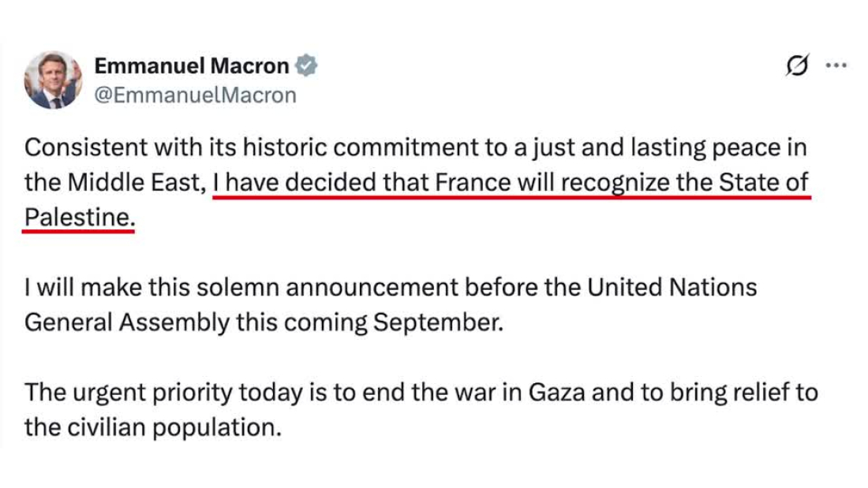This screenshot has width=868, height=488.
Task: Click the blue verified badge
Action: [x=305, y=66]
